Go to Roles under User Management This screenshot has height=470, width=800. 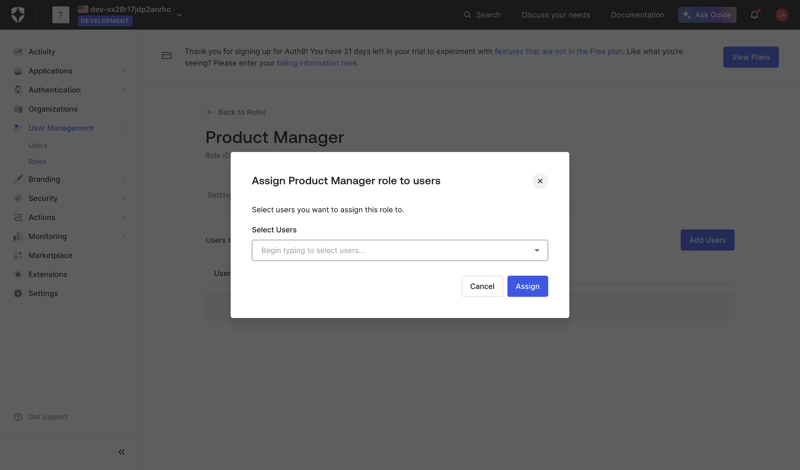coord(37,161)
